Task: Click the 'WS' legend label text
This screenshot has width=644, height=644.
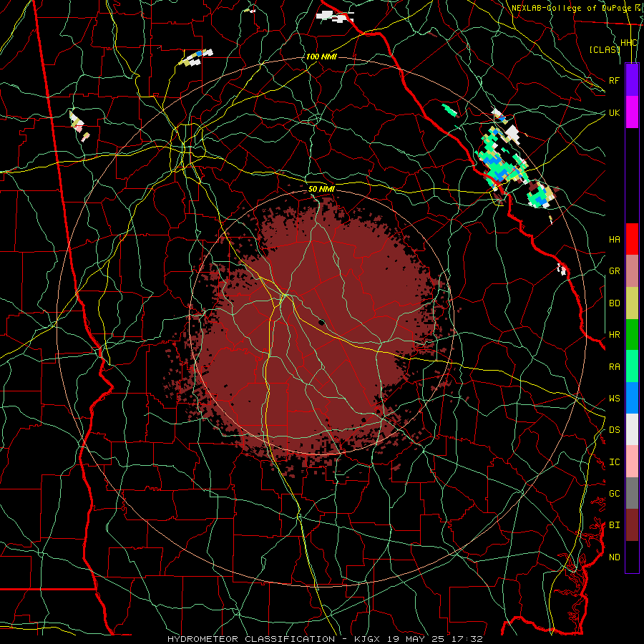Action: [x=615, y=399]
